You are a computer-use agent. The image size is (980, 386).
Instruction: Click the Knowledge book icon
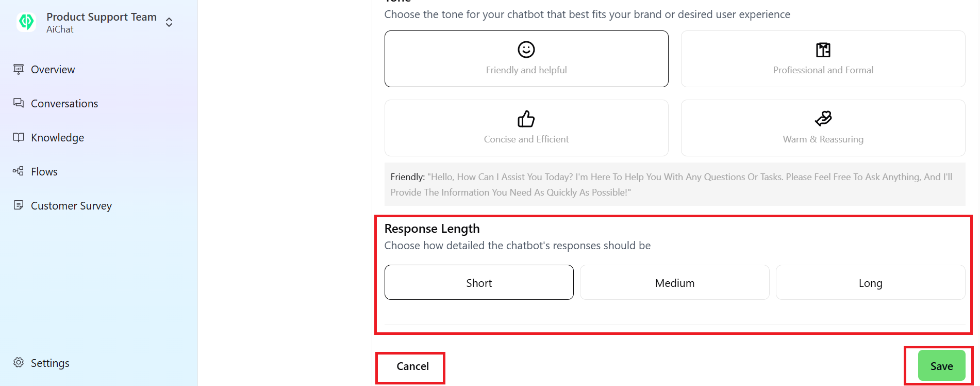[19, 137]
